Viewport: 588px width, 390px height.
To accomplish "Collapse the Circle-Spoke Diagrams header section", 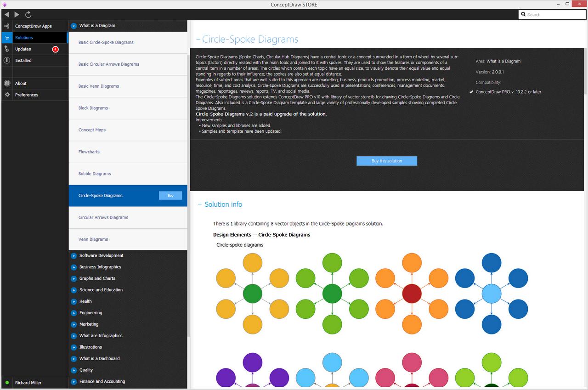I will click(198, 40).
